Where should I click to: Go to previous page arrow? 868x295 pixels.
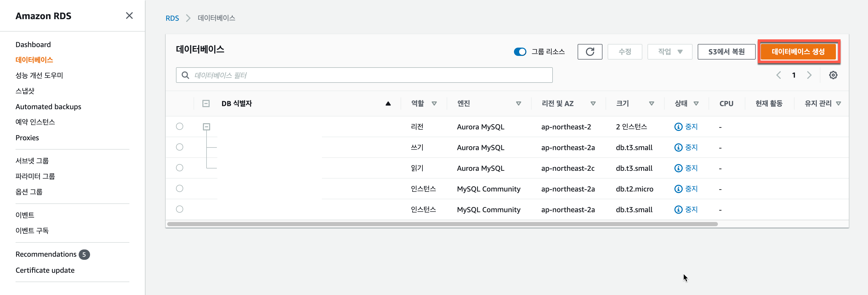pyautogui.click(x=778, y=75)
